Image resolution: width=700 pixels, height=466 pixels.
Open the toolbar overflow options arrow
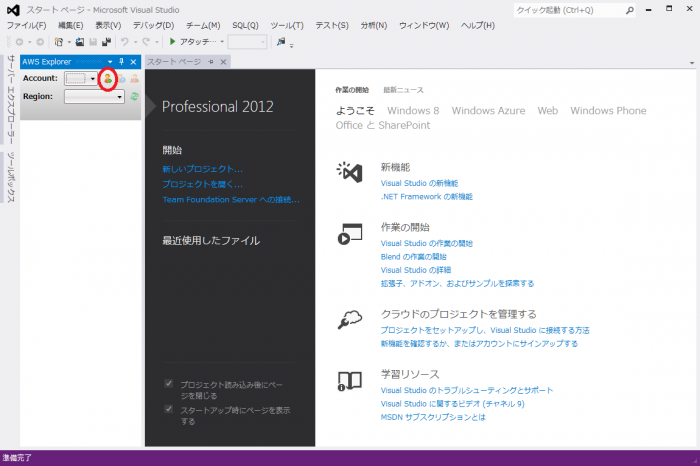pos(292,45)
